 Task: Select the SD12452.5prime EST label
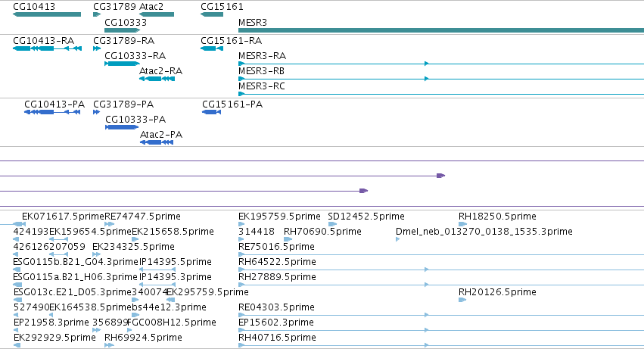pyautogui.click(x=366, y=217)
